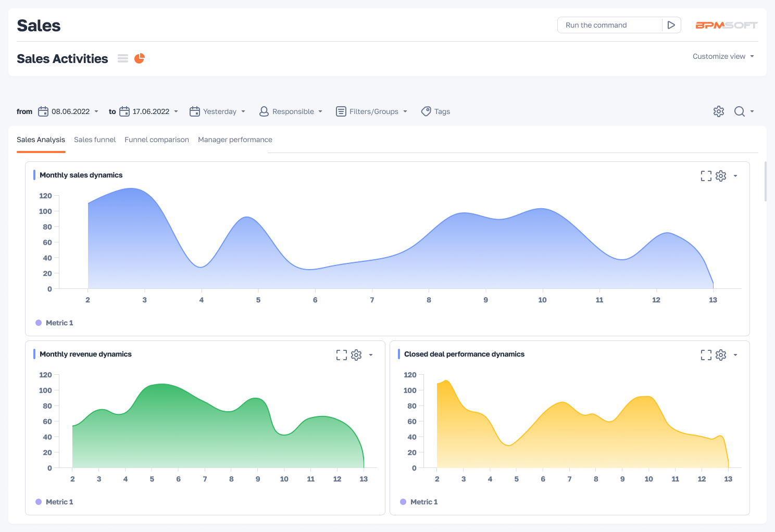Viewport: 775px width, 532px height.
Task: Open the Filters/Groups dropdown
Action: (x=371, y=111)
